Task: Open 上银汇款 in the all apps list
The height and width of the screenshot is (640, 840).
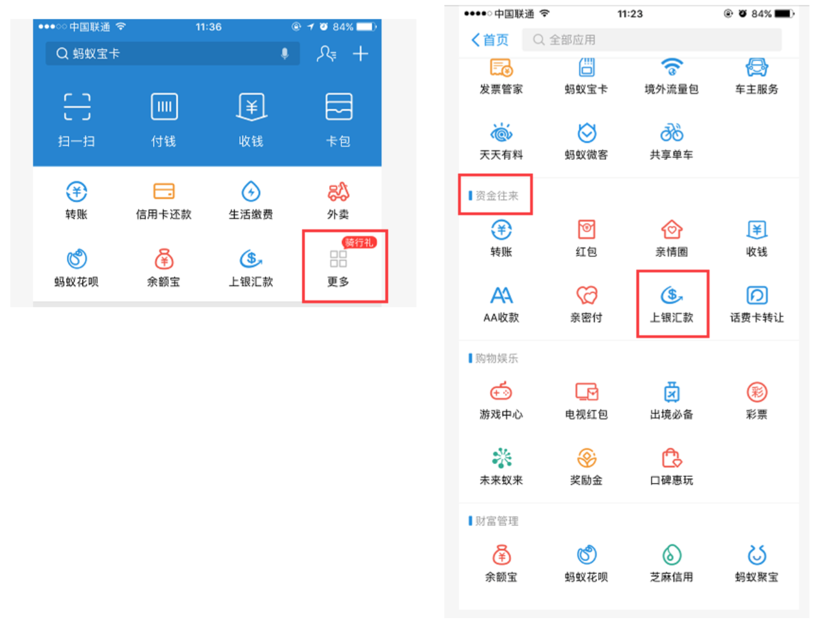Action: click(672, 304)
